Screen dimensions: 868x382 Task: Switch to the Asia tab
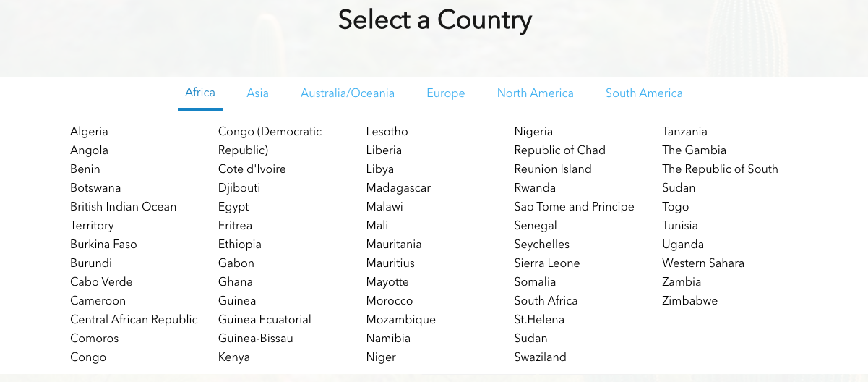coord(257,93)
